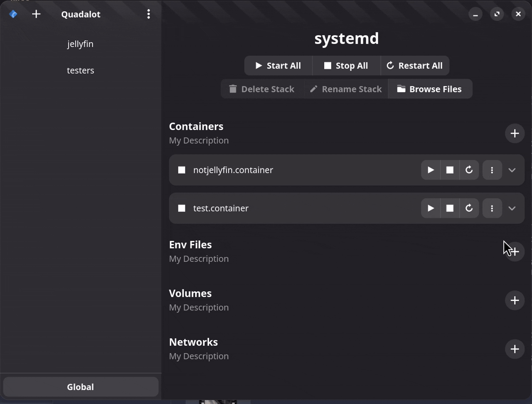This screenshot has height=404, width=532.
Task: Add a new stack with sidebar plus
Action: click(x=36, y=14)
